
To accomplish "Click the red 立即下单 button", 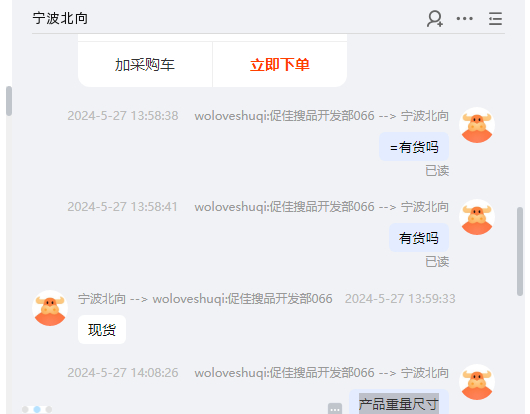I will click(280, 65).
